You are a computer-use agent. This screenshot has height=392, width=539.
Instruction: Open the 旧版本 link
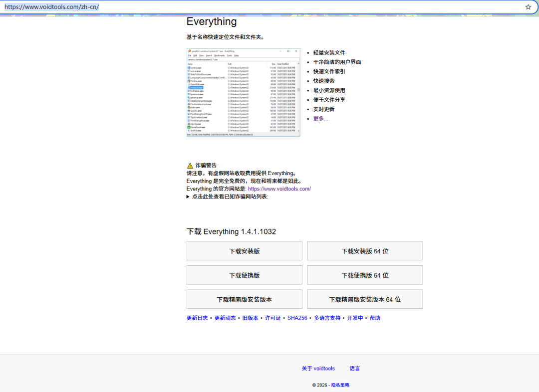250,318
